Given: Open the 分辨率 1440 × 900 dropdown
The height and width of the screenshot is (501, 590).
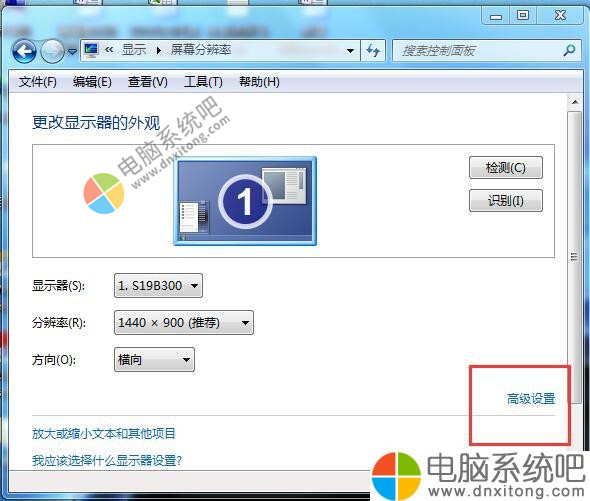Looking at the screenshot, I should point(184,323).
